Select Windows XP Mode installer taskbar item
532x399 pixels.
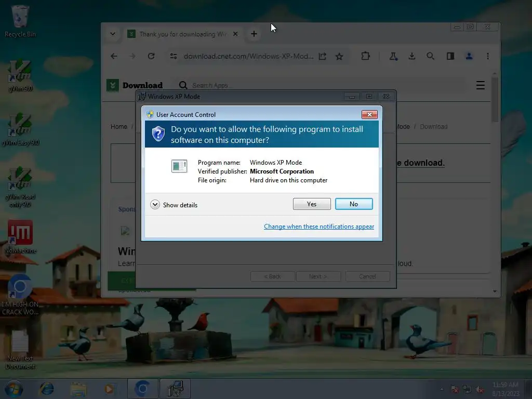point(175,389)
